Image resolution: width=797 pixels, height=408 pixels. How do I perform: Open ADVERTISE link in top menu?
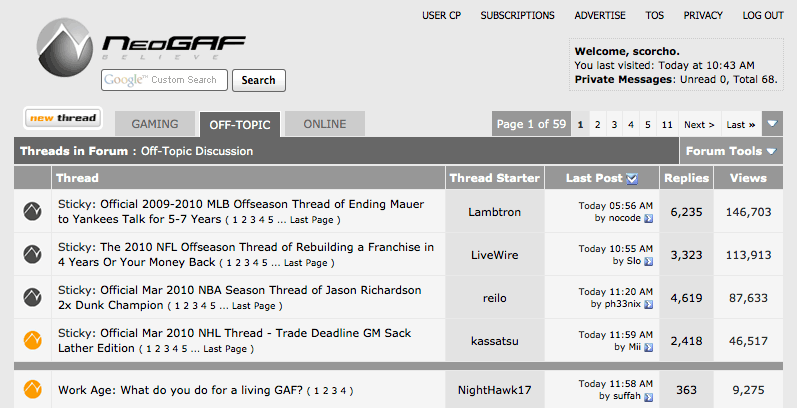pos(600,16)
